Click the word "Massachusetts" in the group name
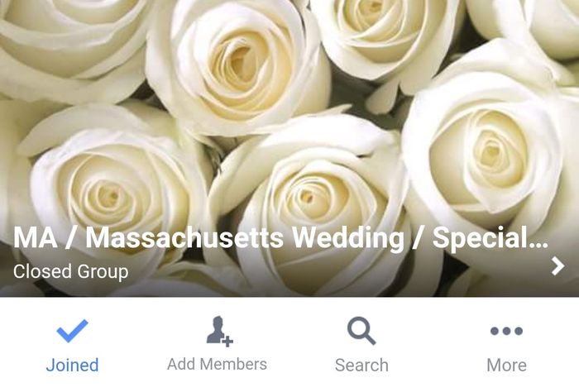Viewport: 579px width, 392px height. click(x=184, y=238)
